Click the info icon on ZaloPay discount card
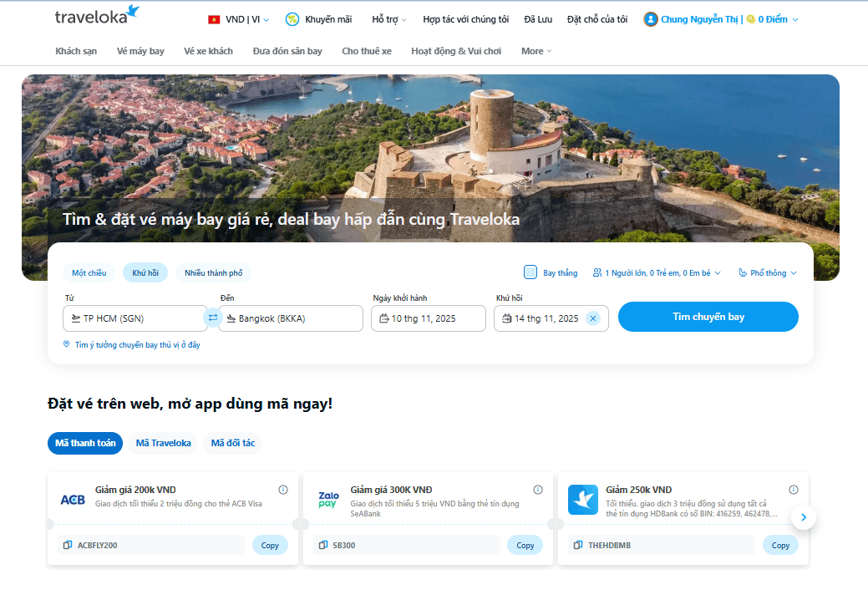Image resolution: width=868 pixels, height=595 pixels. tap(538, 490)
